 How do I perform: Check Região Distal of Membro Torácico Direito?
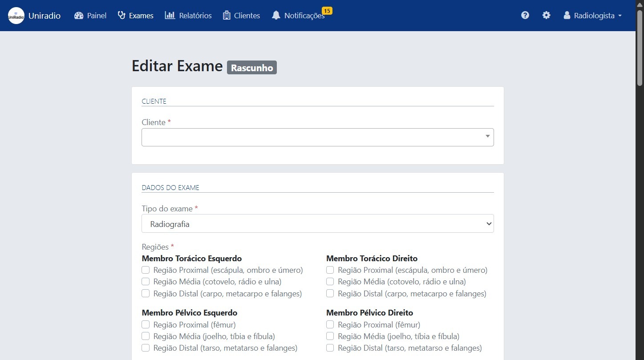click(x=330, y=293)
